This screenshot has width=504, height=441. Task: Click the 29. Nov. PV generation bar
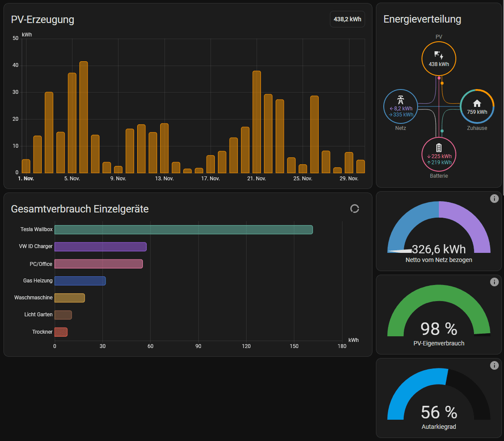pos(349,163)
